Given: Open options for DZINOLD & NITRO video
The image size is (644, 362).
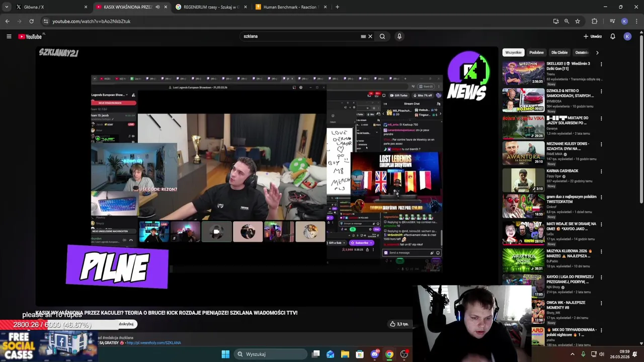Looking at the screenshot, I should 601,92.
